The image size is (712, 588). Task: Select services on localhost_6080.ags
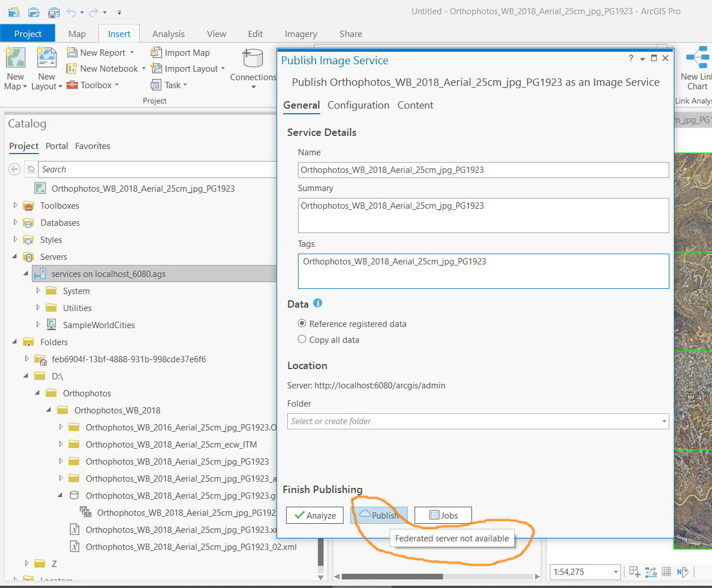[154, 274]
